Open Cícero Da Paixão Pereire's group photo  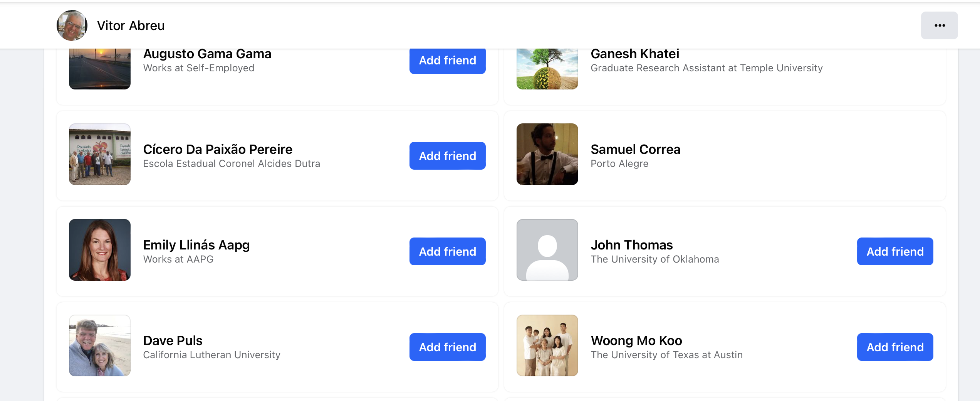click(100, 154)
